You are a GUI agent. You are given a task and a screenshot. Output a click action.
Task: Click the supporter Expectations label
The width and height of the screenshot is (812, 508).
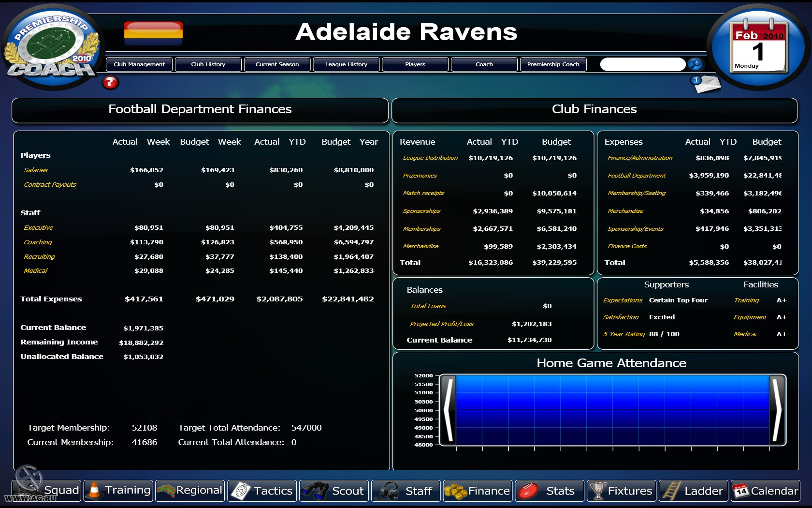tap(623, 300)
